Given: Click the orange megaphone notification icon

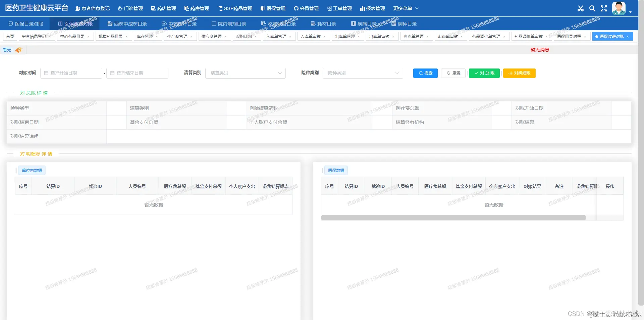Looking at the screenshot, I should pyautogui.click(x=19, y=50).
